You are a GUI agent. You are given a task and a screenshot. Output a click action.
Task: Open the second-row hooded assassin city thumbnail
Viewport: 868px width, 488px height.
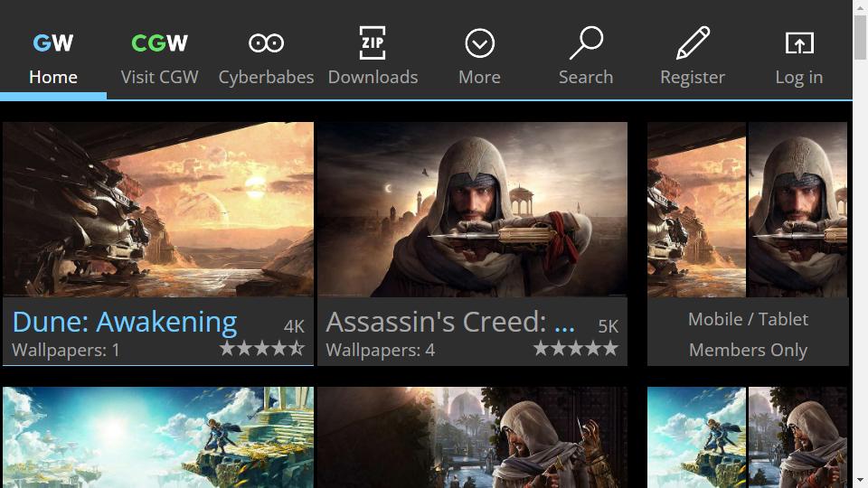click(x=472, y=437)
